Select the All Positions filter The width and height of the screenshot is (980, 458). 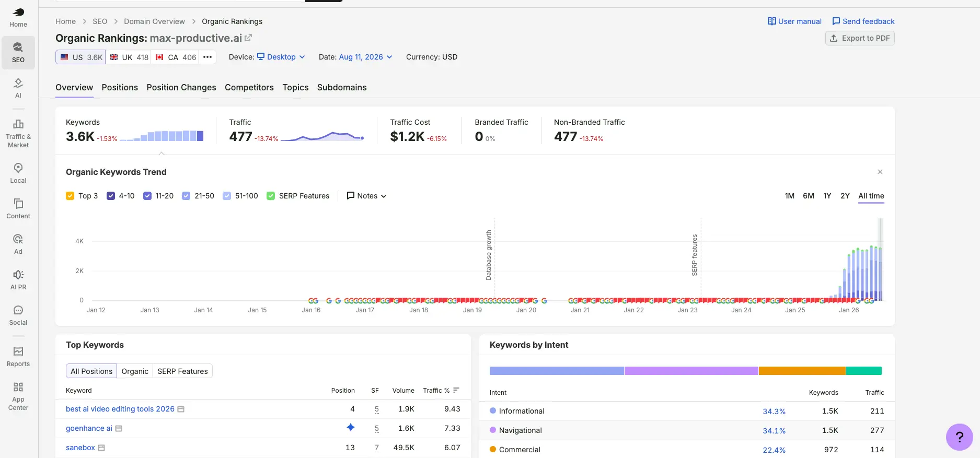tap(91, 371)
